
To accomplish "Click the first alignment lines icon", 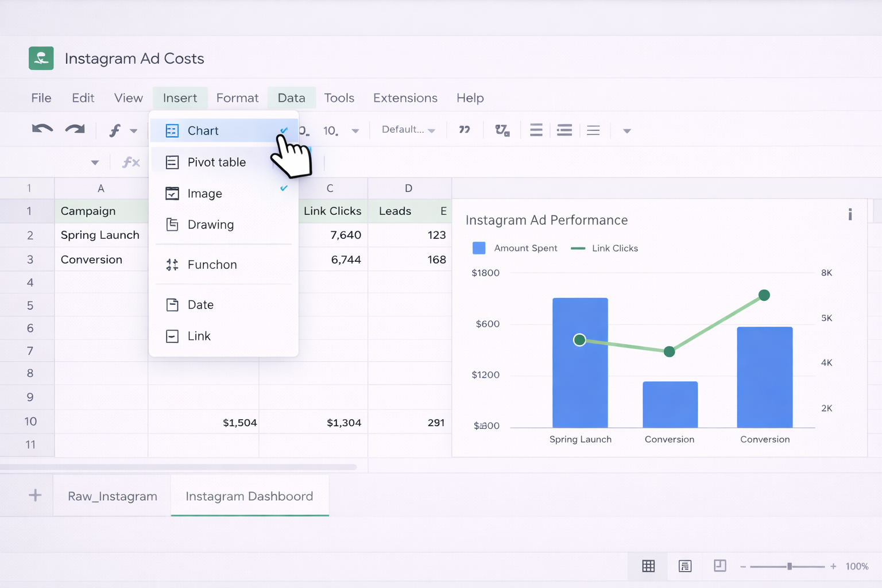I will pos(536,130).
